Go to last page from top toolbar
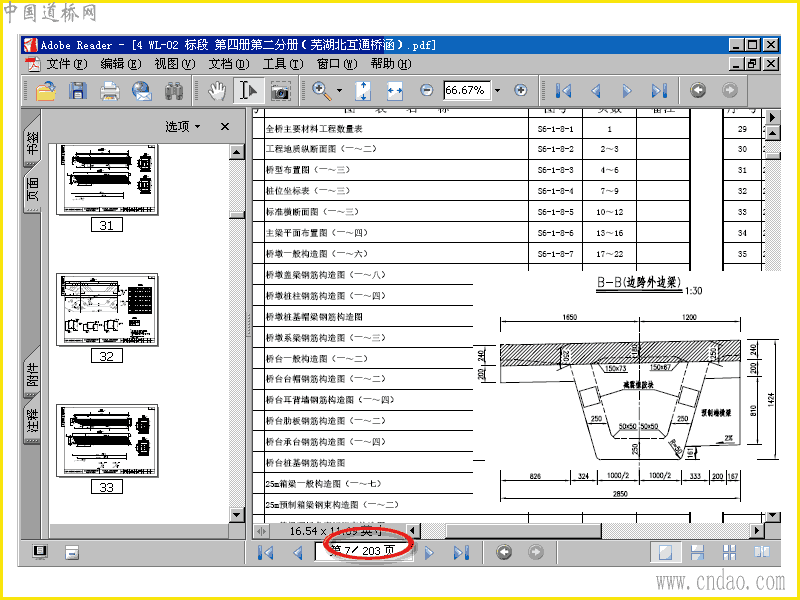The image size is (800, 600). tap(659, 91)
